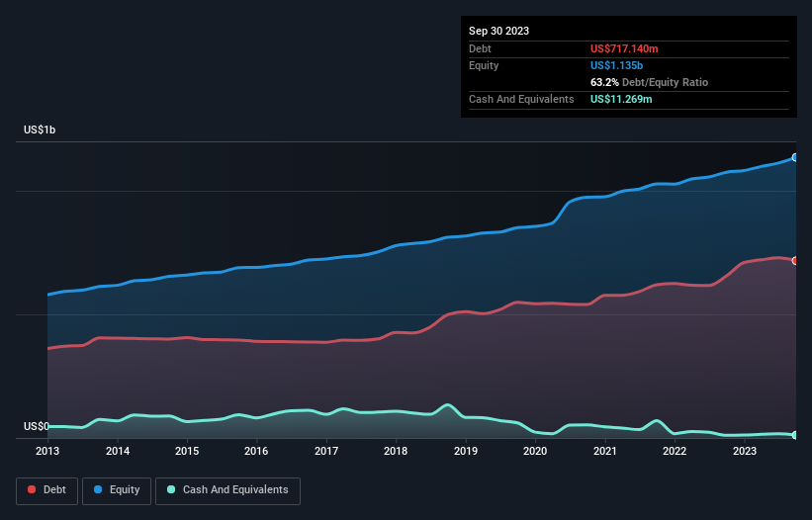The height and width of the screenshot is (520, 812).
Task: Click the 63.2% Debt/Equity Ratio text
Action: (649, 82)
